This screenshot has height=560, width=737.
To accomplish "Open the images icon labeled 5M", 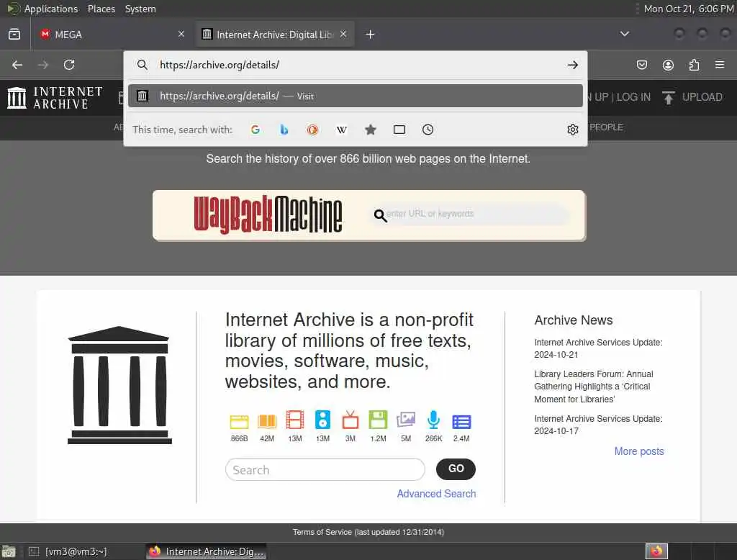I will click(406, 420).
